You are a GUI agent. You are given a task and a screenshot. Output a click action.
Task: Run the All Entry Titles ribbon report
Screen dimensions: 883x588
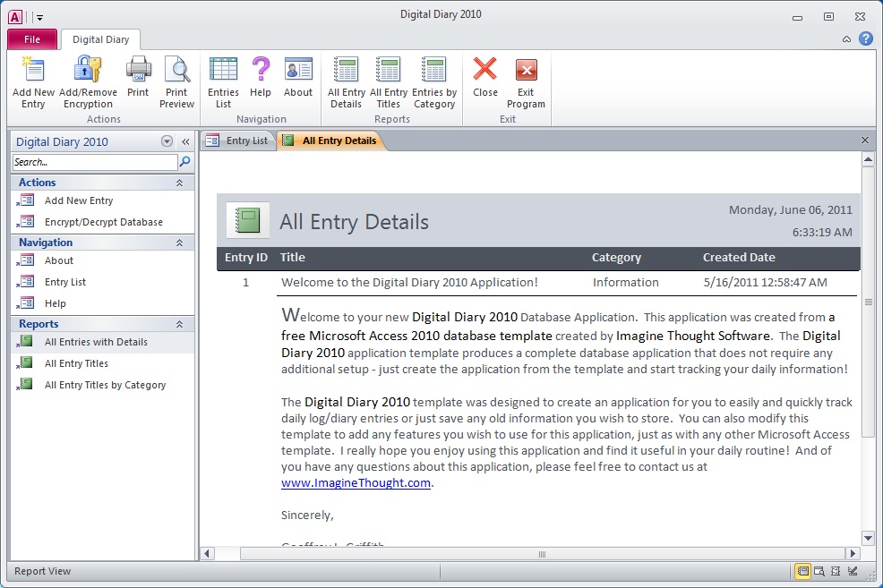(389, 82)
